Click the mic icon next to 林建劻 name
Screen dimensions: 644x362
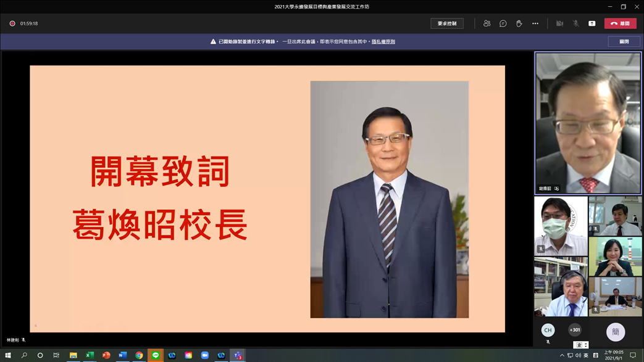[x=22, y=339]
